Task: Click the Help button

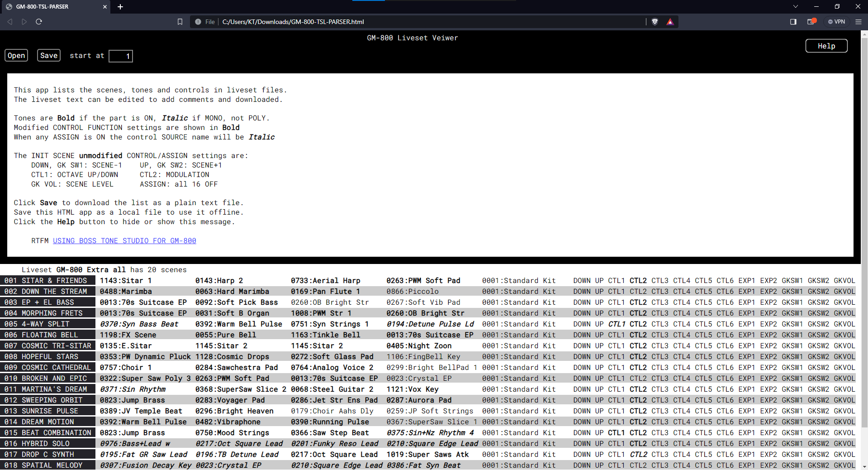Action: pos(826,46)
